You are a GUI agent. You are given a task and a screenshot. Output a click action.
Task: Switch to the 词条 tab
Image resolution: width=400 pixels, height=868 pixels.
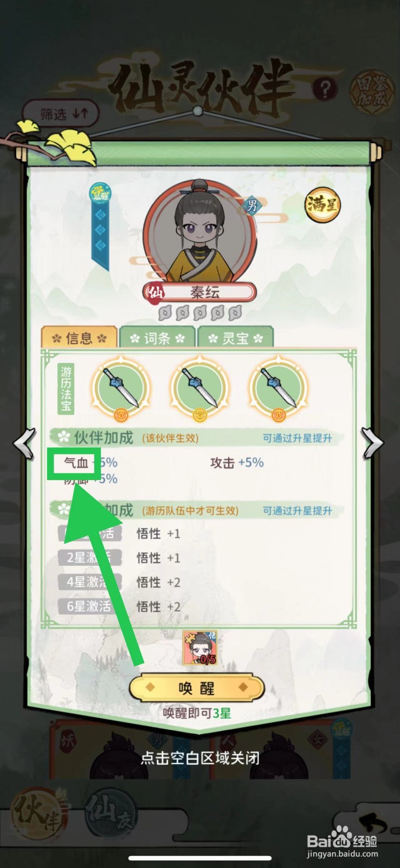pos(157,338)
